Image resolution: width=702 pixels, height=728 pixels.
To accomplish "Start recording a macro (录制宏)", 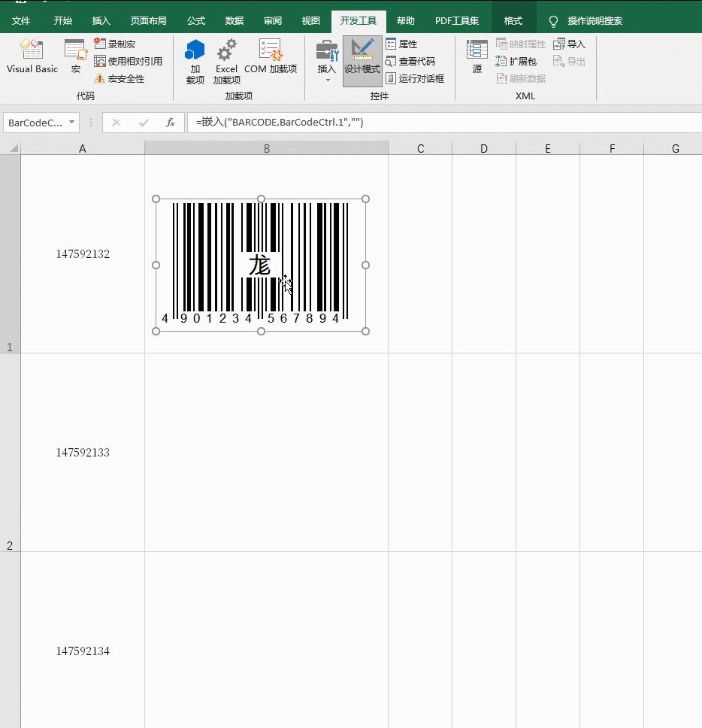I will coord(114,44).
